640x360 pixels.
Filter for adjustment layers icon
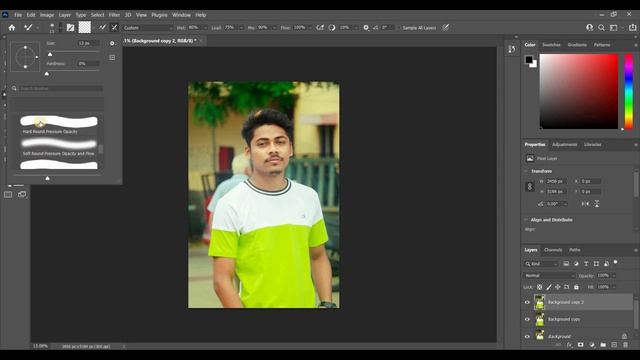pos(576,264)
